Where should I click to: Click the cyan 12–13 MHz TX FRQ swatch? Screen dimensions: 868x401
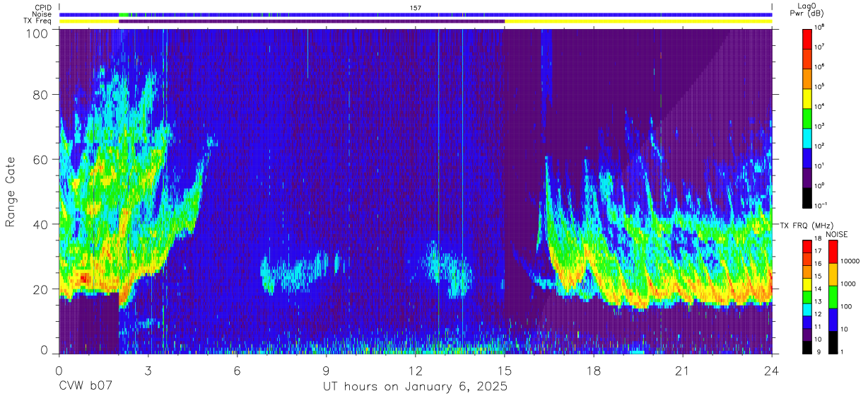807,308
